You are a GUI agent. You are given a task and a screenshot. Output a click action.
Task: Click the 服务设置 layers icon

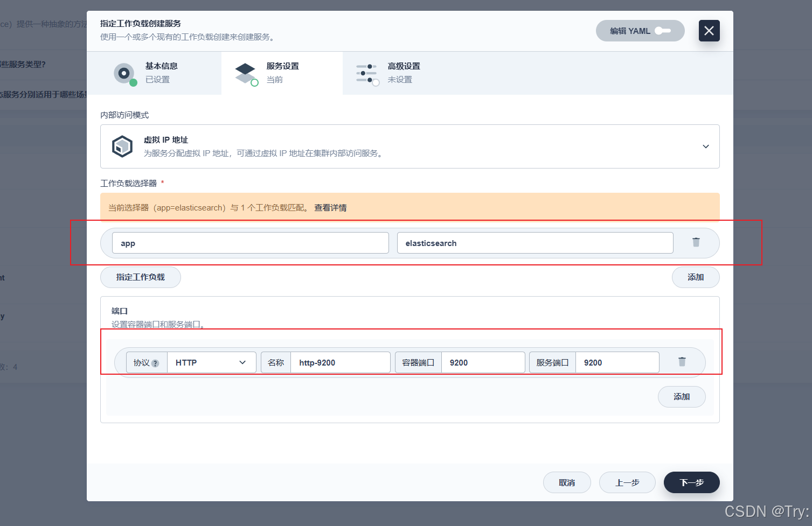tap(246, 73)
